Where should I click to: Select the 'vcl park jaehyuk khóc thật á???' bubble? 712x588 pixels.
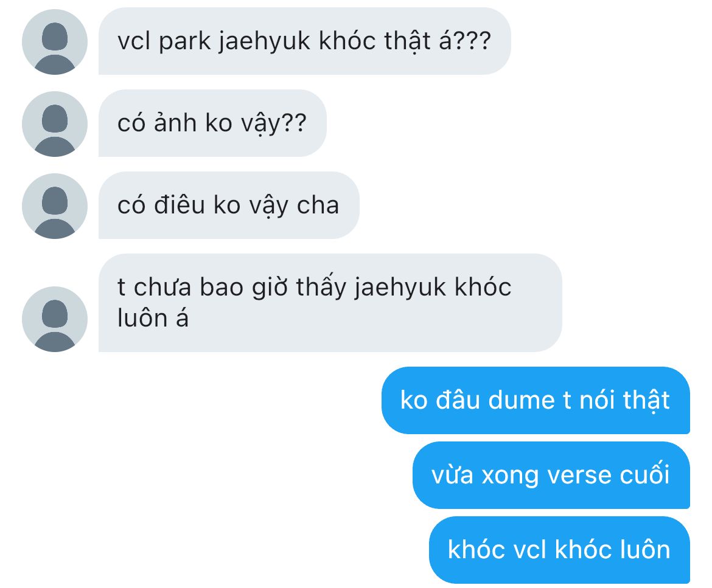[x=305, y=41]
